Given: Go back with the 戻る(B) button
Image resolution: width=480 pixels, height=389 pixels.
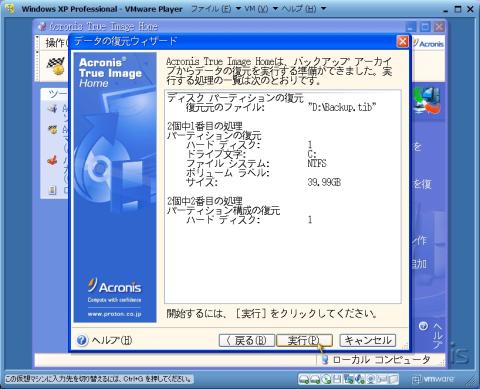Looking at the screenshot, I should click(x=247, y=340).
